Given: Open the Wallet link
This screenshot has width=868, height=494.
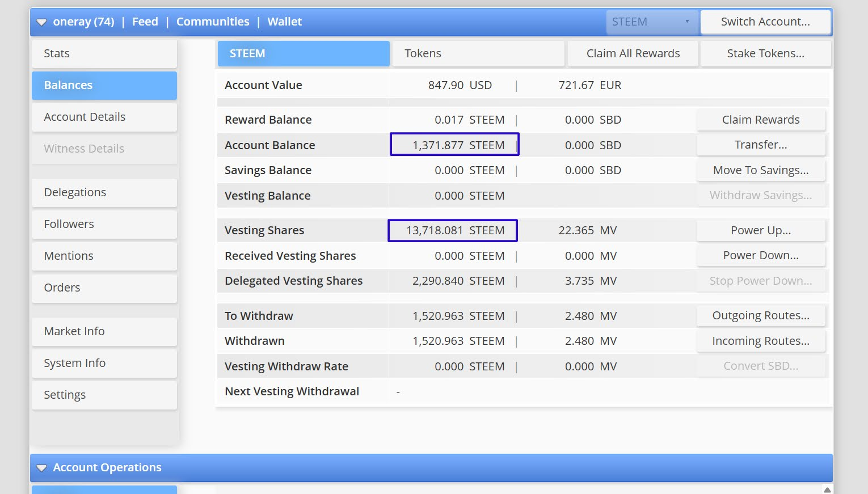Looking at the screenshot, I should (285, 22).
